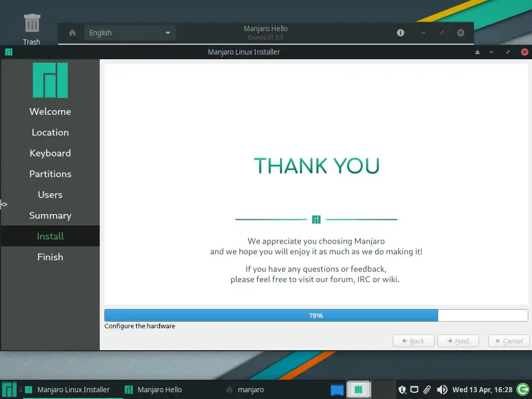Minimize the Manjaro Hello window

coord(423,33)
